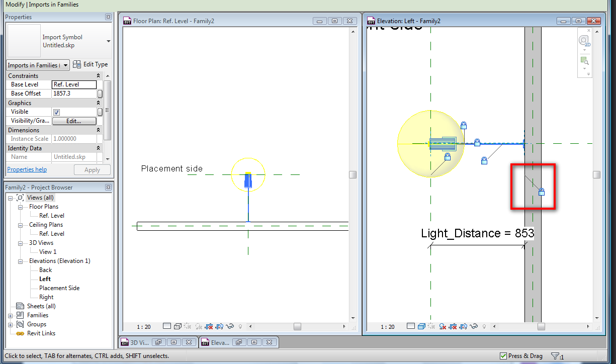Click horizontal scrollbar thumb in Elevation view
Image resolution: width=616 pixels, height=364 pixels.
click(x=541, y=326)
